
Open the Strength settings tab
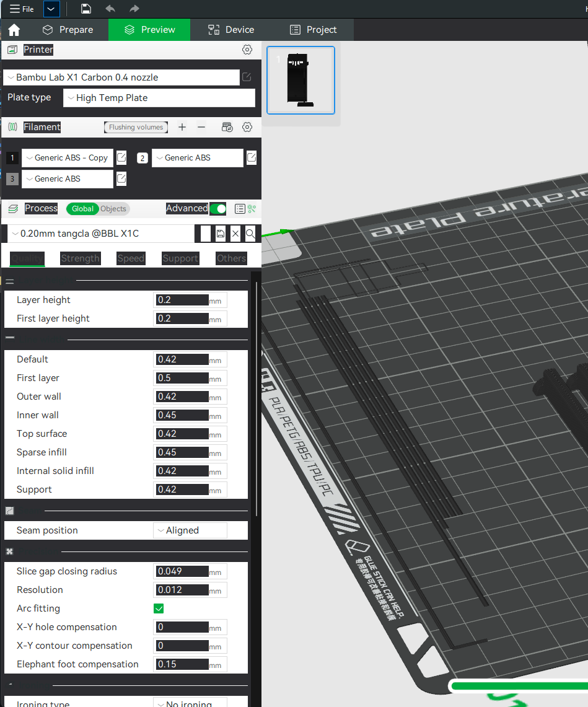80,258
